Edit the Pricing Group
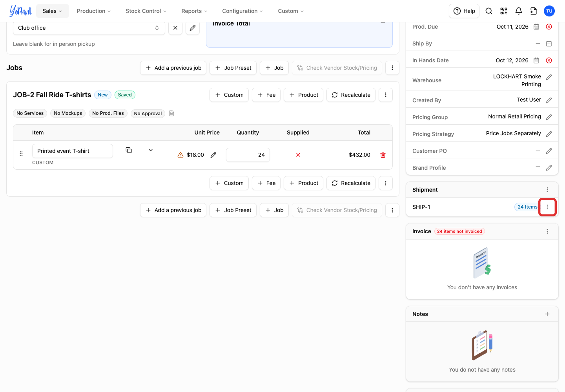The image size is (565, 392). point(549,117)
